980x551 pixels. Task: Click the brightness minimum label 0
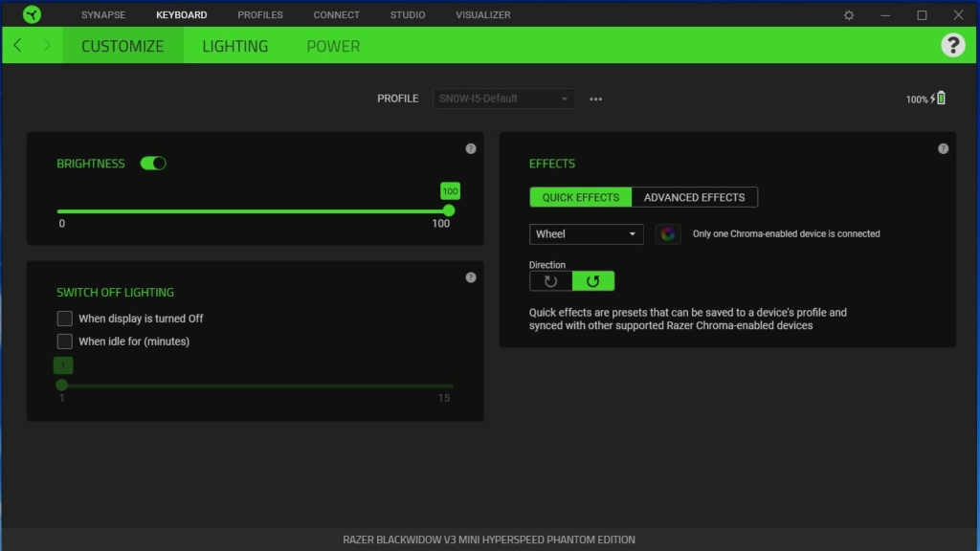[x=62, y=224]
